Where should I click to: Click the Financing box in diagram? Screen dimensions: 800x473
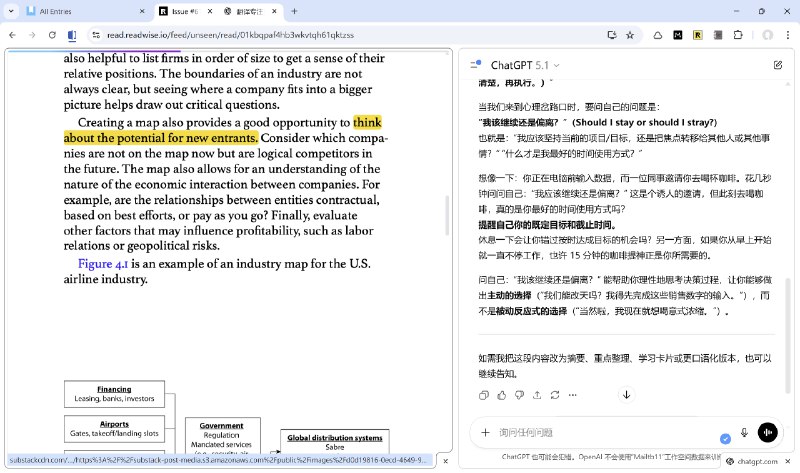point(114,394)
